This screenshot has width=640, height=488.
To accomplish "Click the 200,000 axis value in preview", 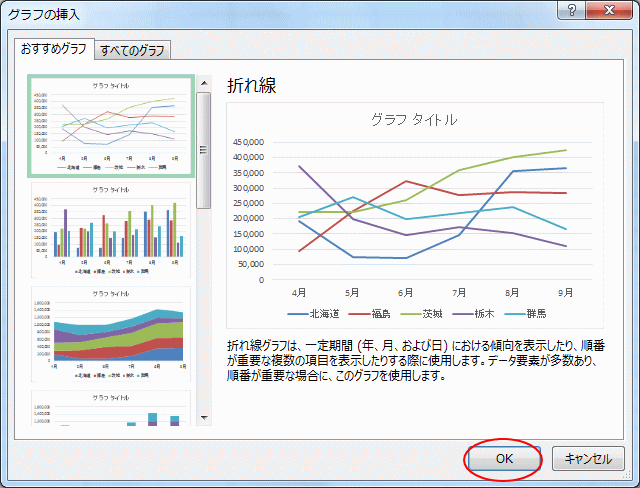I will click(248, 218).
